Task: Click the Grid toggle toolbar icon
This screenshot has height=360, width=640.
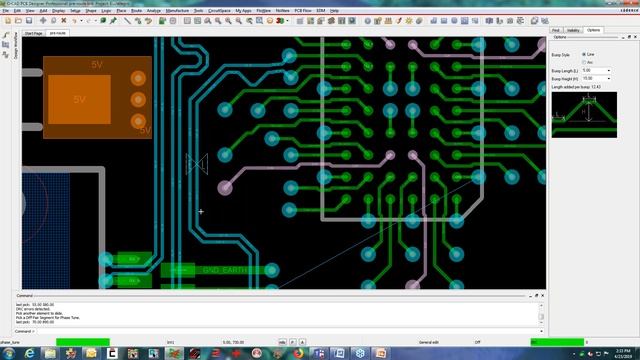Action: 300,20
